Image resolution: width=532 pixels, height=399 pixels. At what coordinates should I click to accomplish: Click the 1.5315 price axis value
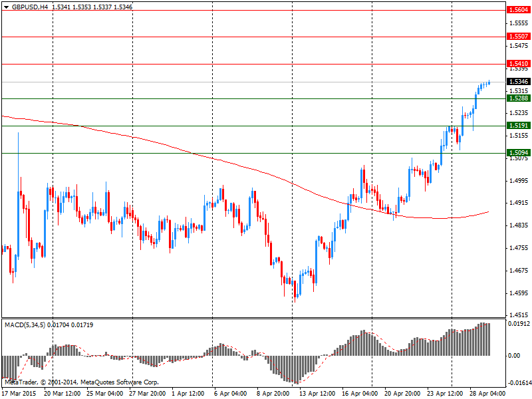(519, 91)
